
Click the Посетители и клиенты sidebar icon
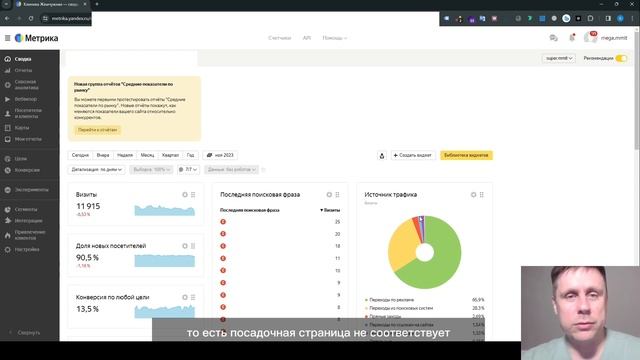(x=7, y=113)
